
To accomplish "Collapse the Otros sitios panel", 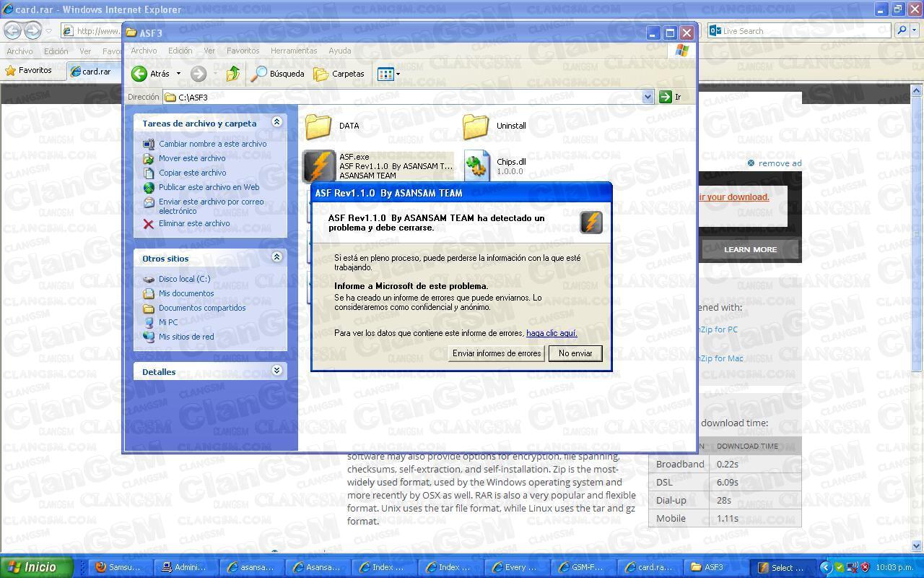I will pyautogui.click(x=276, y=257).
